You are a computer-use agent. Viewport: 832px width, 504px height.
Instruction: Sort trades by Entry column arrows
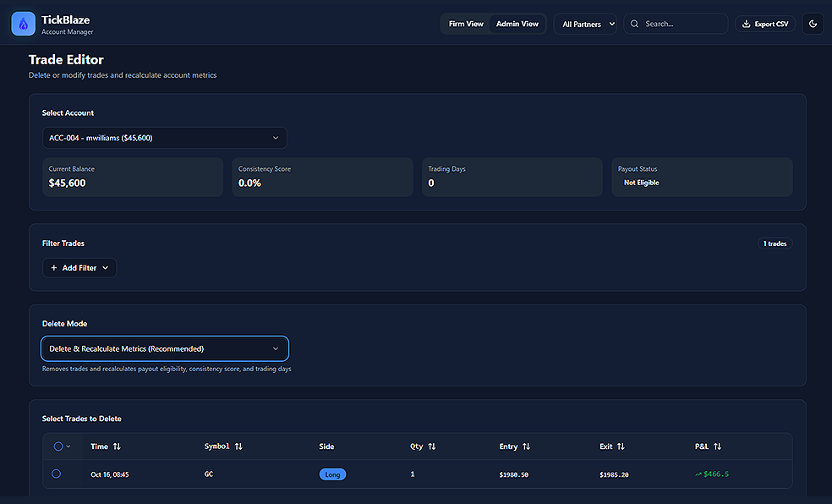click(527, 446)
